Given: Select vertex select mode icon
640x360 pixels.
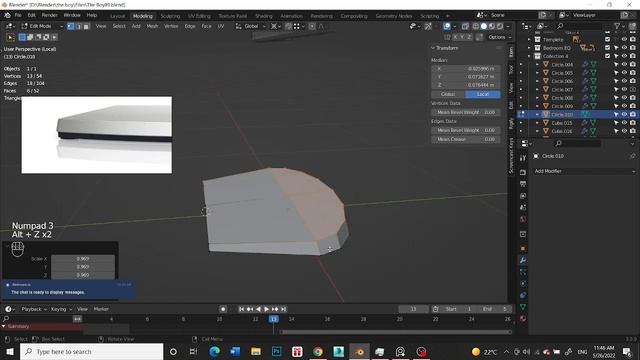Looking at the screenshot, I should (71, 26).
